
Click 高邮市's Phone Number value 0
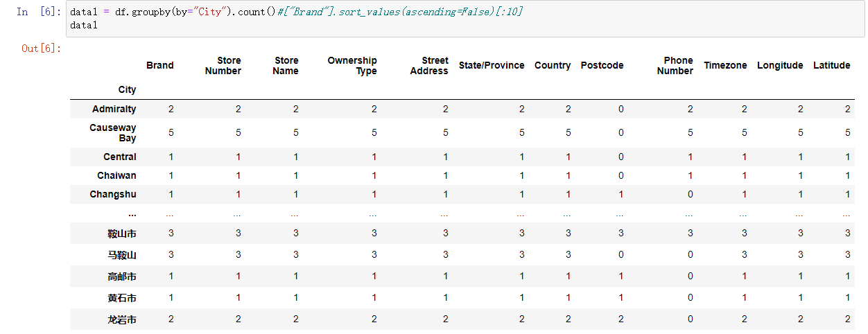tap(691, 276)
